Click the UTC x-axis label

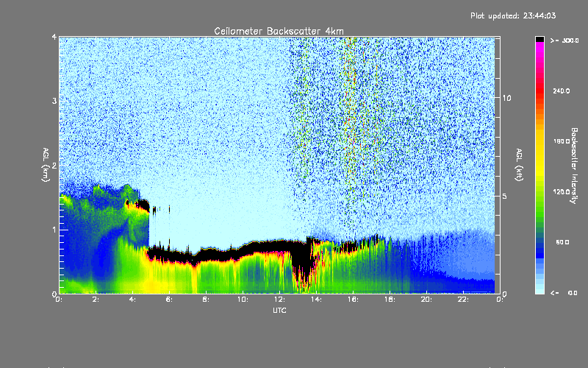point(279,311)
